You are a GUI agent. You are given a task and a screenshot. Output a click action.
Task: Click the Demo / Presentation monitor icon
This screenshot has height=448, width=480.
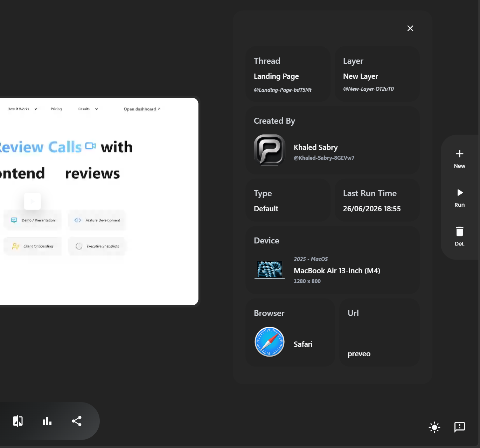[14, 220]
